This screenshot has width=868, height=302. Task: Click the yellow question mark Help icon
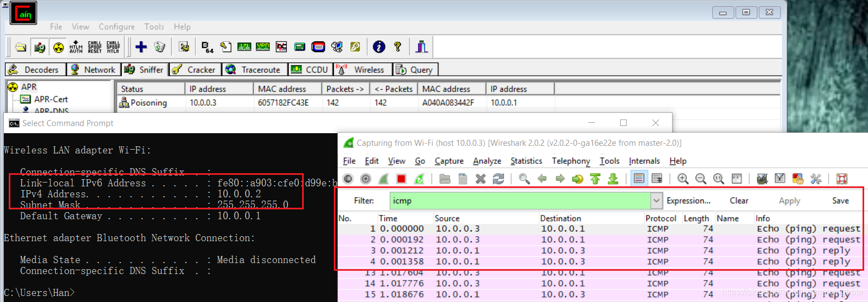pos(397,47)
